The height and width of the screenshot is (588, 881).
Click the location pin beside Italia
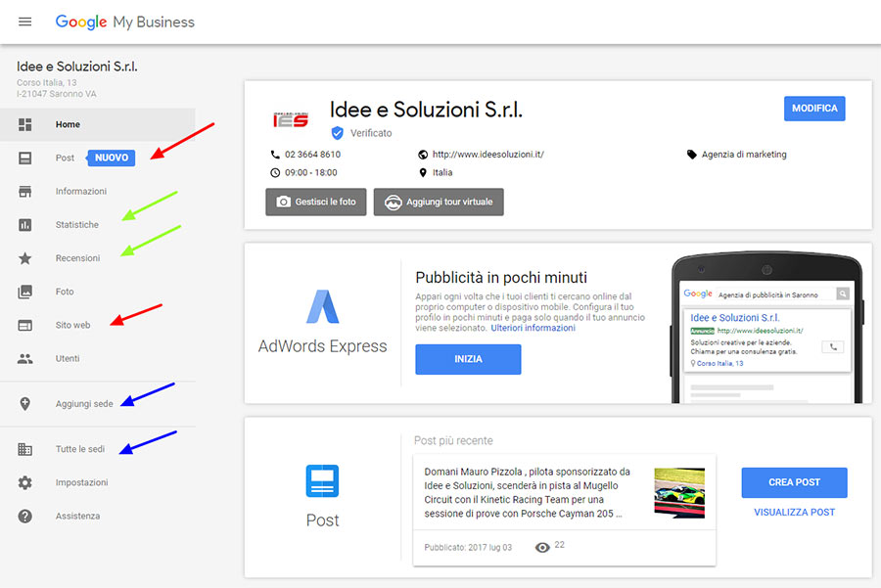point(423,172)
